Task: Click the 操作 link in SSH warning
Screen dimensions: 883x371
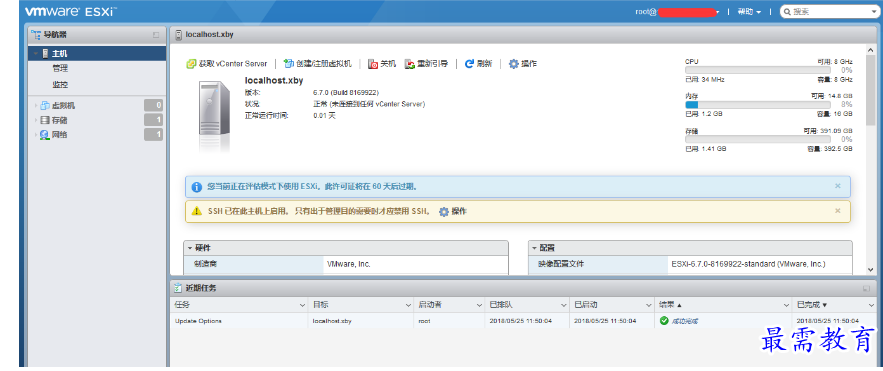Action: (459, 212)
